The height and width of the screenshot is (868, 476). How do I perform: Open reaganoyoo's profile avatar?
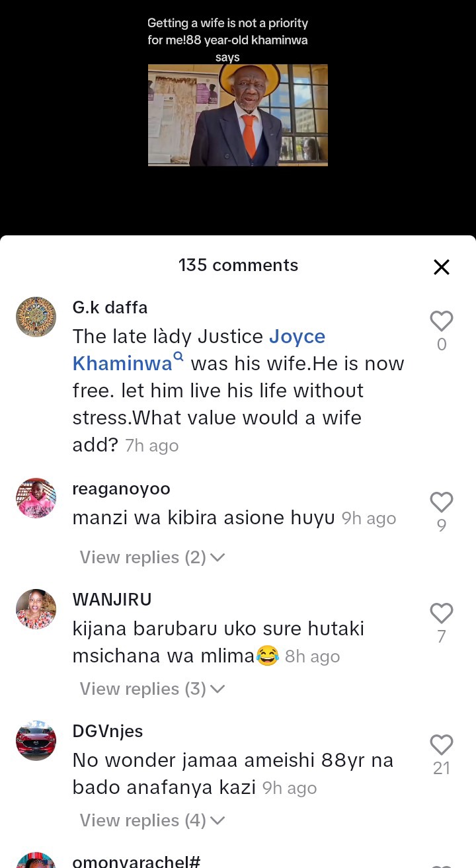click(x=36, y=498)
